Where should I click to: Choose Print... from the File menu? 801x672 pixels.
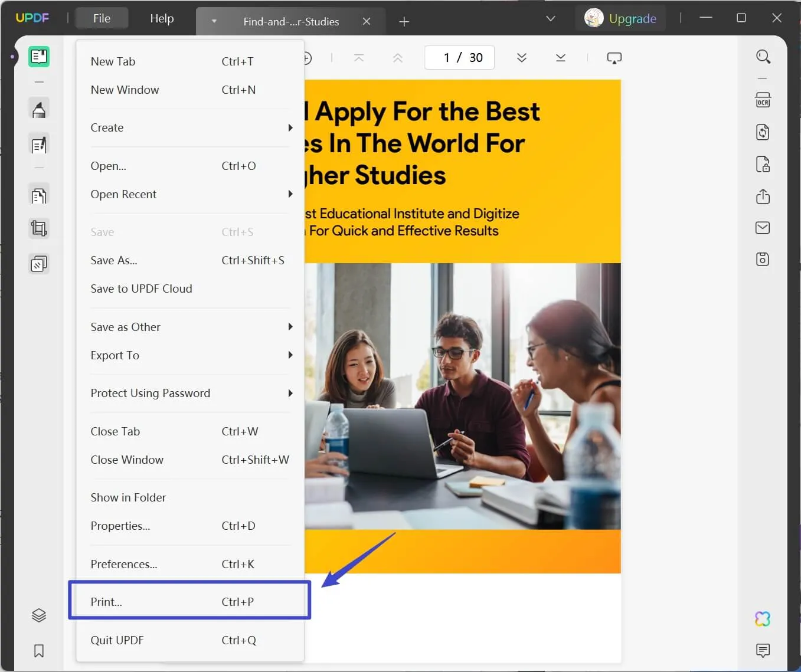coord(189,602)
